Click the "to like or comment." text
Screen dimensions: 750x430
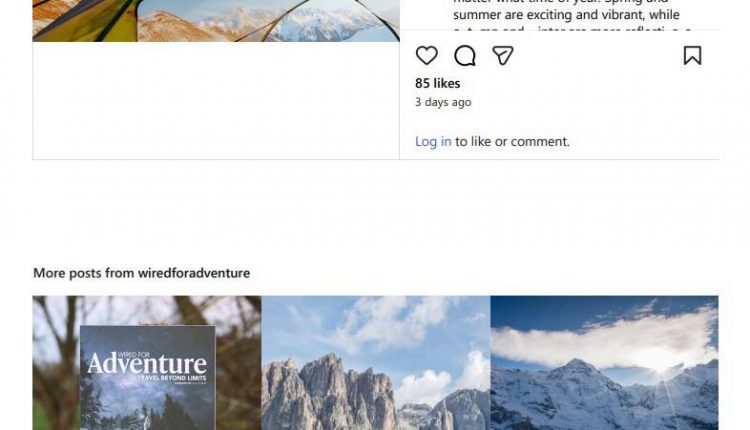point(512,142)
